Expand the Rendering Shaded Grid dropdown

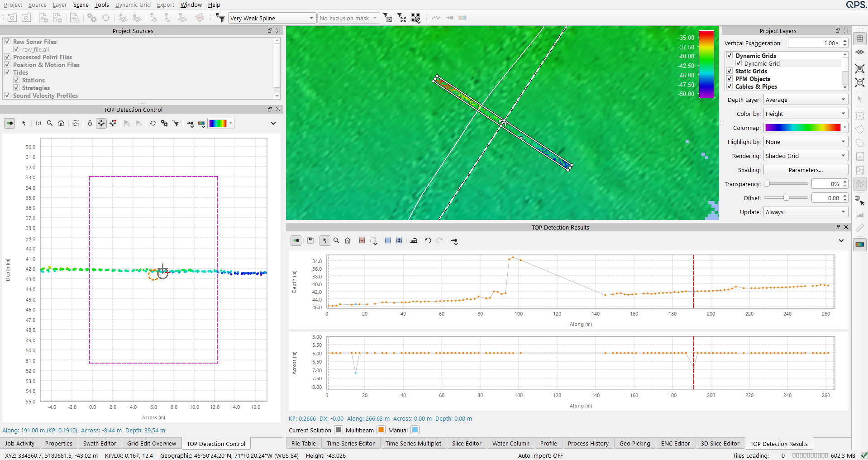pyautogui.click(x=806, y=156)
